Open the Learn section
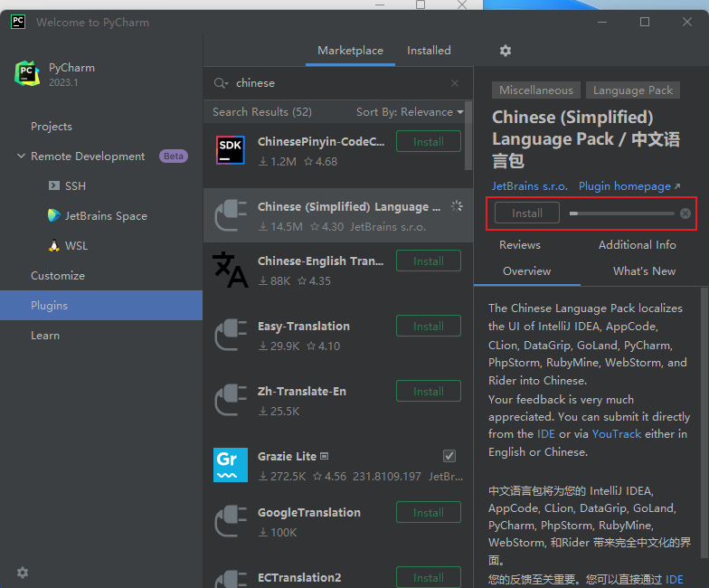Image resolution: width=709 pixels, height=588 pixels. coord(45,335)
